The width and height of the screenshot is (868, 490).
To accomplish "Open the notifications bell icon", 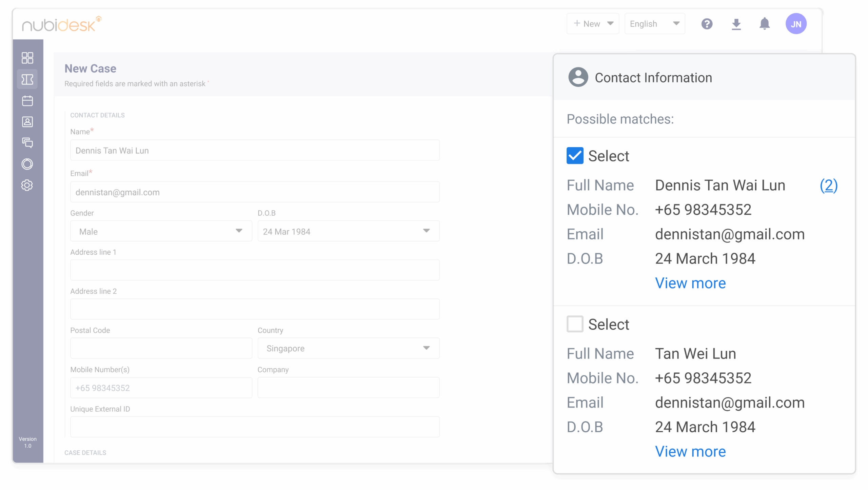I will pyautogui.click(x=765, y=24).
